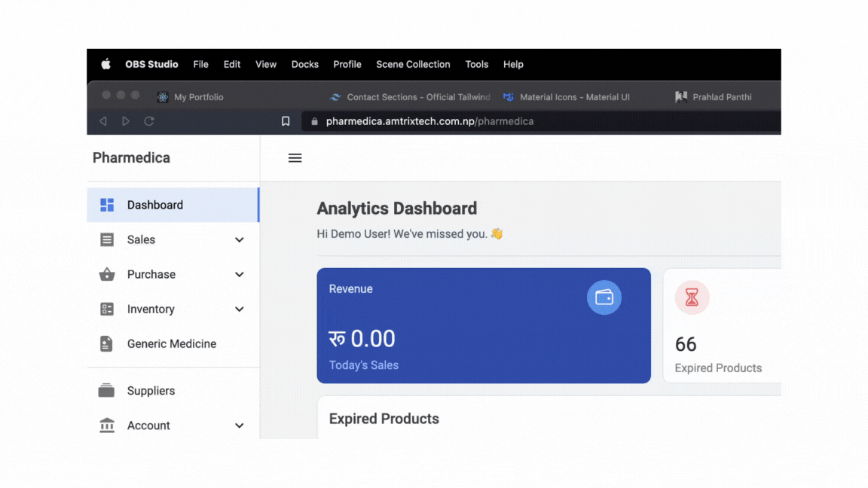Click the Suppliers briefcase icon
The image size is (868, 488).
(107, 391)
